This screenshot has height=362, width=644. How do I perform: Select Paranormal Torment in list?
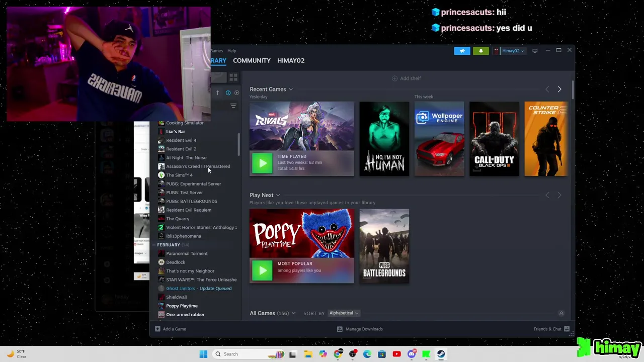pyautogui.click(x=187, y=254)
